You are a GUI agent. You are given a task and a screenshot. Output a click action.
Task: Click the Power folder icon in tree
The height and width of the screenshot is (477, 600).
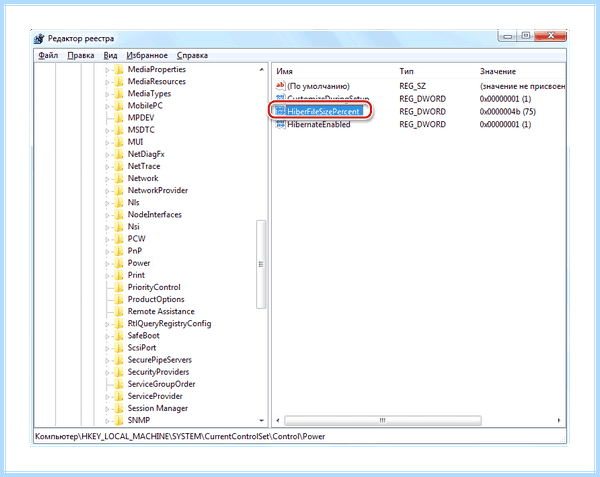point(119,263)
